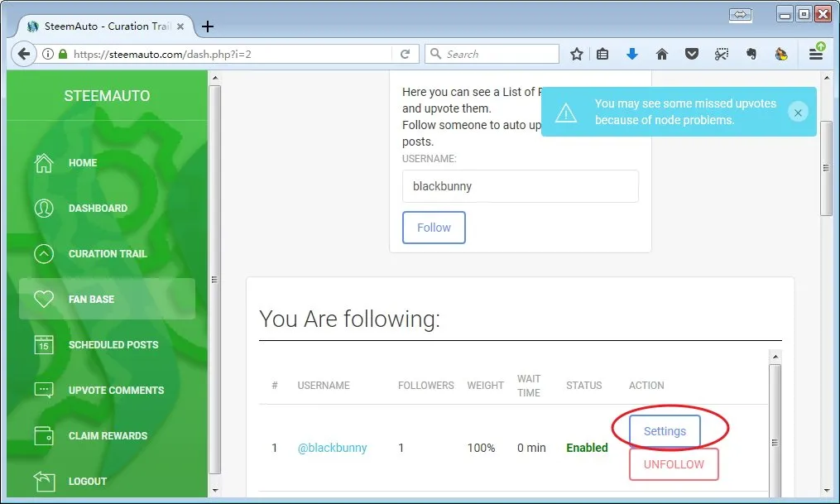The image size is (840, 504).
Task: Click the STEEMAUTO sidebar title
Action: coord(107,96)
